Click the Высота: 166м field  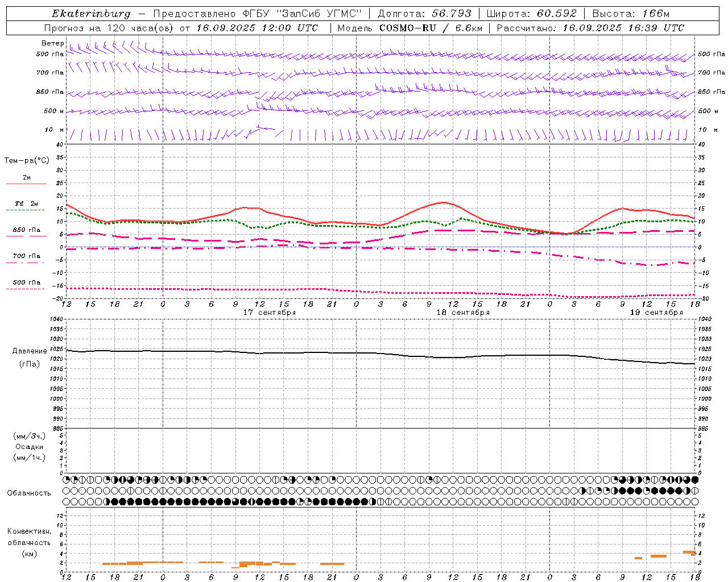coord(631,14)
